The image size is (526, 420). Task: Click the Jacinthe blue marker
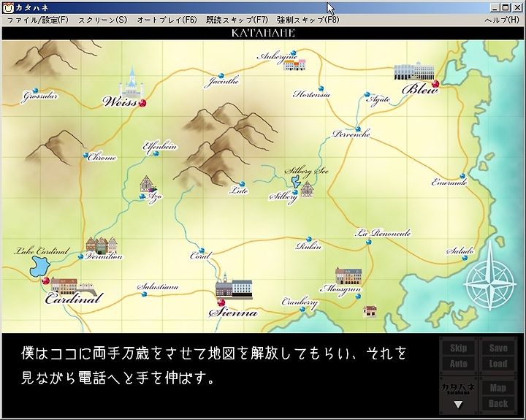click(x=221, y=75)
